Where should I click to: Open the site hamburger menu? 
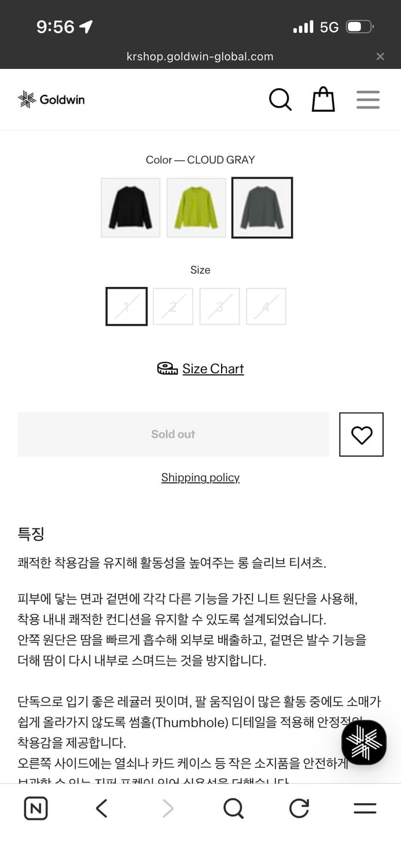tap(368, 99)
